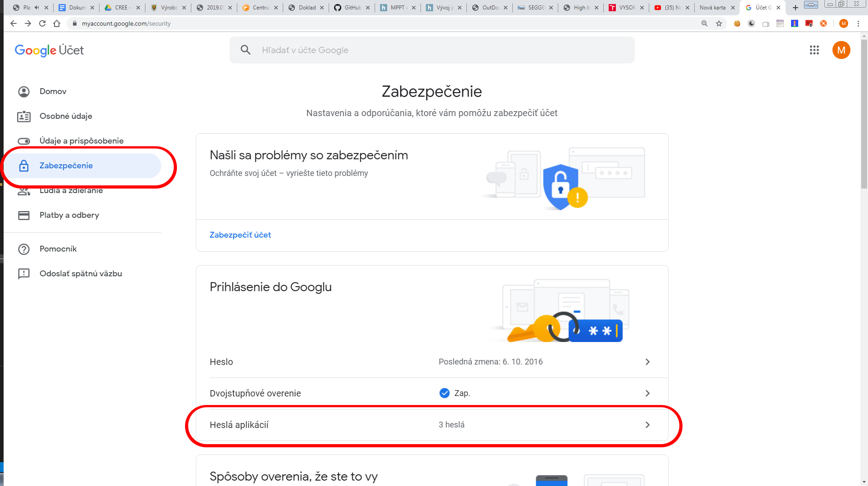868x486 pixels.
Task: Open a new tab with plus icon
Action: (x=796, y=8)
